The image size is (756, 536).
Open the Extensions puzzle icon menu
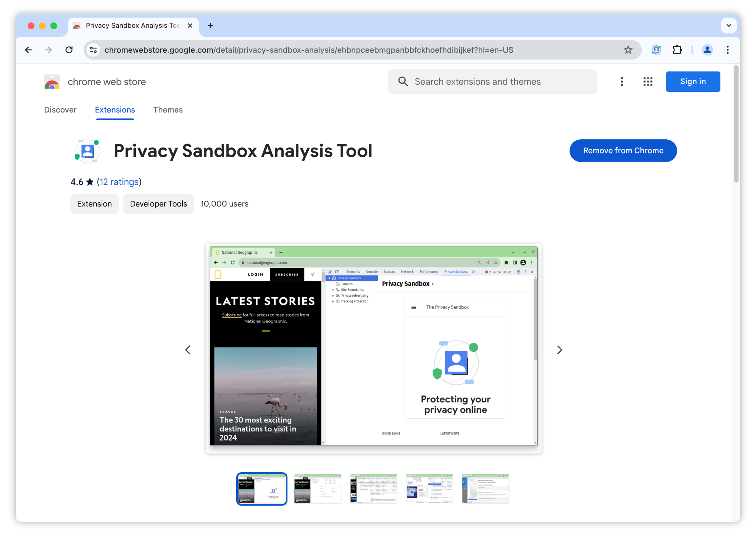point(677,50)
